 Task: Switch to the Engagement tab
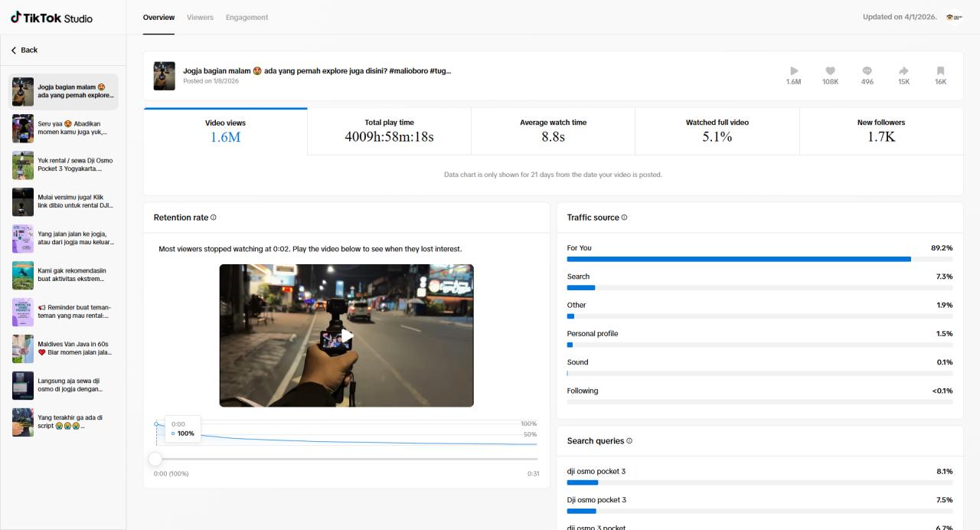click(x=247, y=17)
